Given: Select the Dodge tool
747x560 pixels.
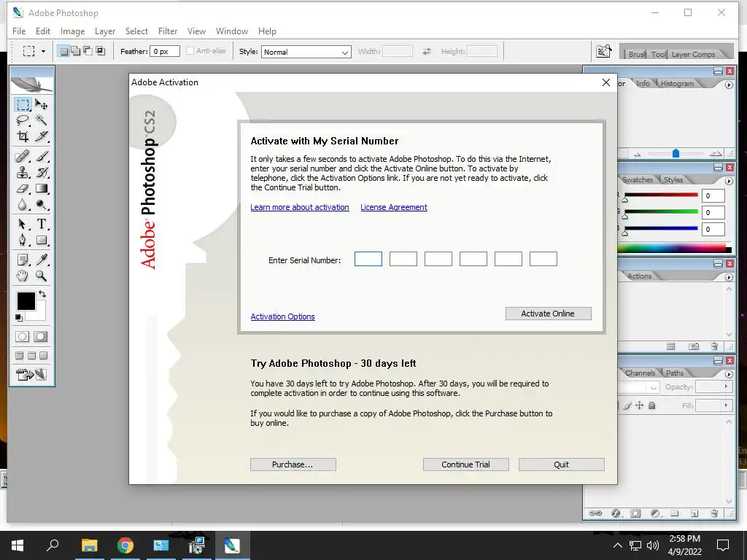Looking at the screenshot, I should [x=42, y=205].
